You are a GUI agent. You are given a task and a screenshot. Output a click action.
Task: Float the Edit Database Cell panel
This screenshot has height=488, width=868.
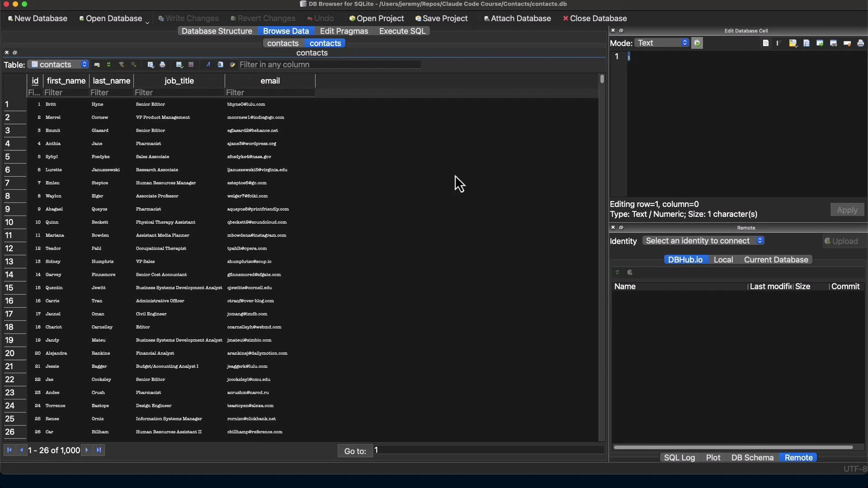pyautogui.click(x=621, y=30)
